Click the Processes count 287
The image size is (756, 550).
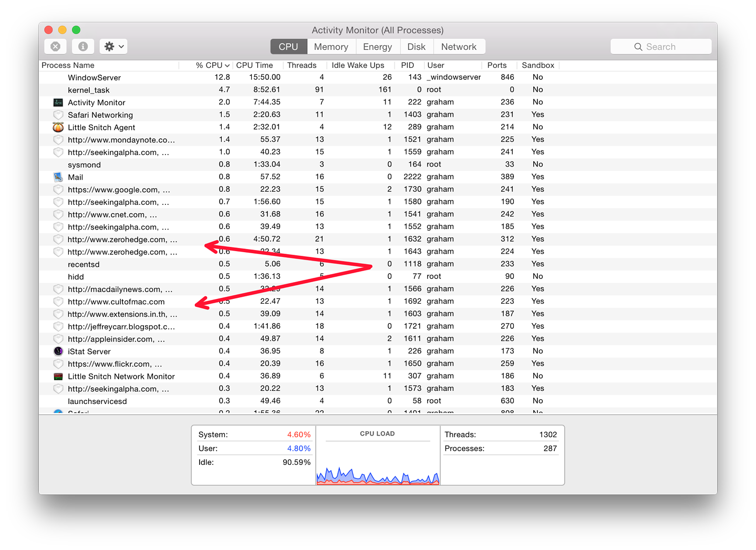click(550, 449)
